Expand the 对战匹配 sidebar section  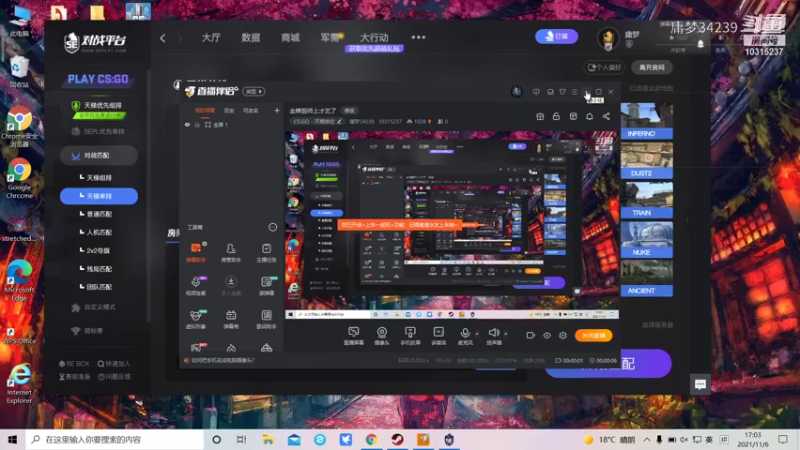(x=98, y=156)
